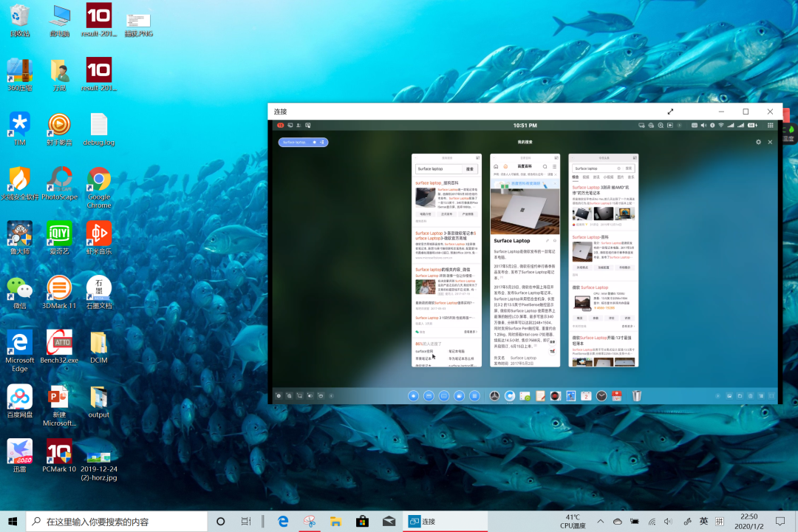Viewport: 798px width, 532px height.
Task: Click the app grid icon in the status bar
Action: pos(771,126)
